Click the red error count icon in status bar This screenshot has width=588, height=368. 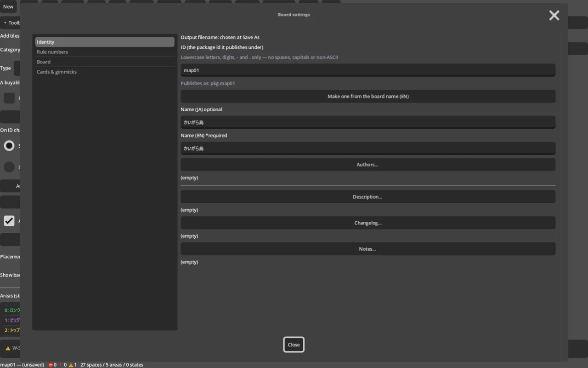(51, 365)
